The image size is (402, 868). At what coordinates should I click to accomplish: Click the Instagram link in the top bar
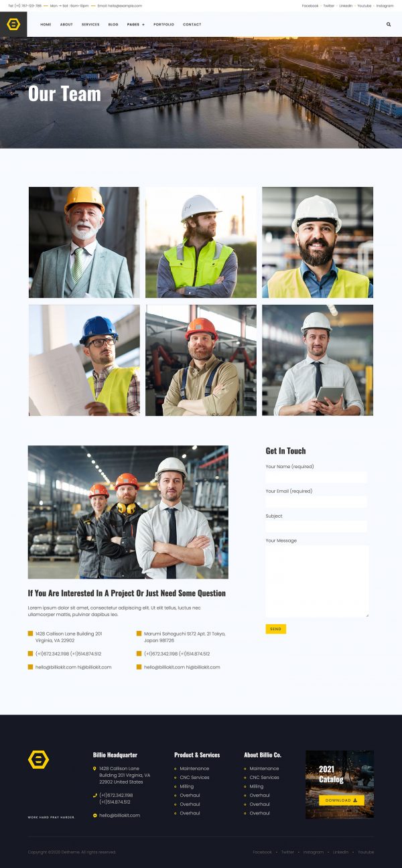(385, 5)
